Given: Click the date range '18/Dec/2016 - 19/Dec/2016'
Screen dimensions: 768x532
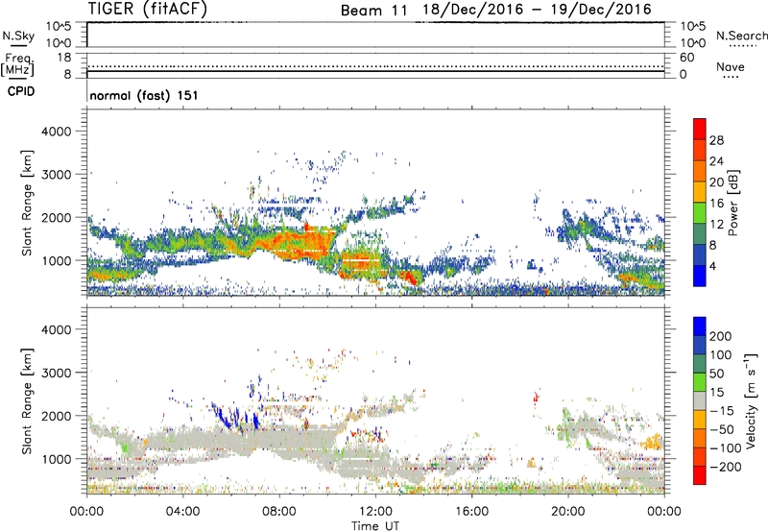Looking at the screenshot, I should pos(538,10).
